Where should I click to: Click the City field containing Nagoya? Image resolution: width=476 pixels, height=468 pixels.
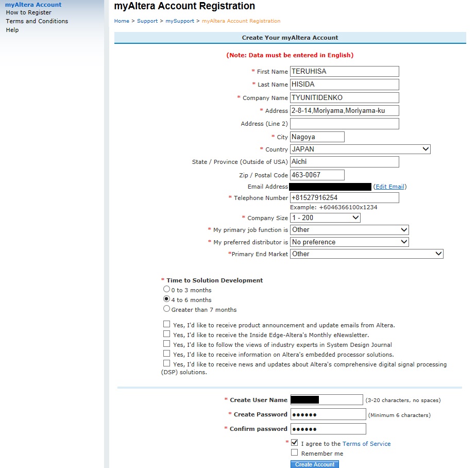point(317,137)
